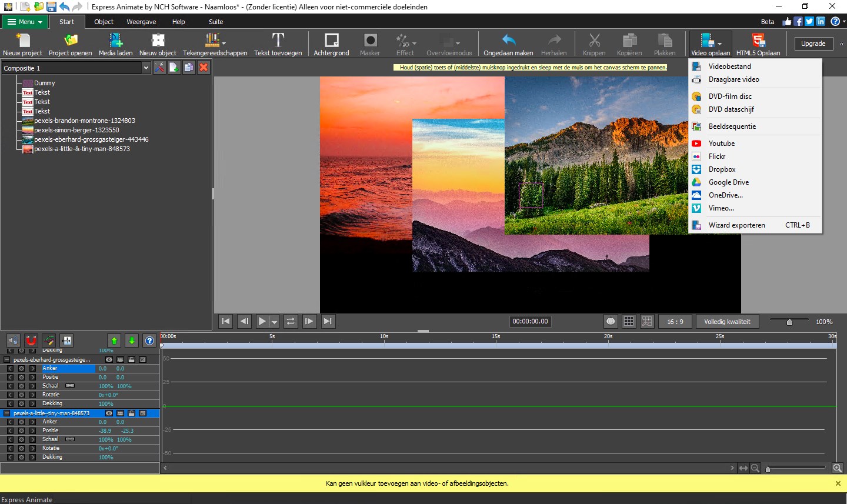The height and width of the screenshot is (504, 847).
Task: Toggle lock on pexels-eberhard-grossgasteiger layer
Action: 132,360
